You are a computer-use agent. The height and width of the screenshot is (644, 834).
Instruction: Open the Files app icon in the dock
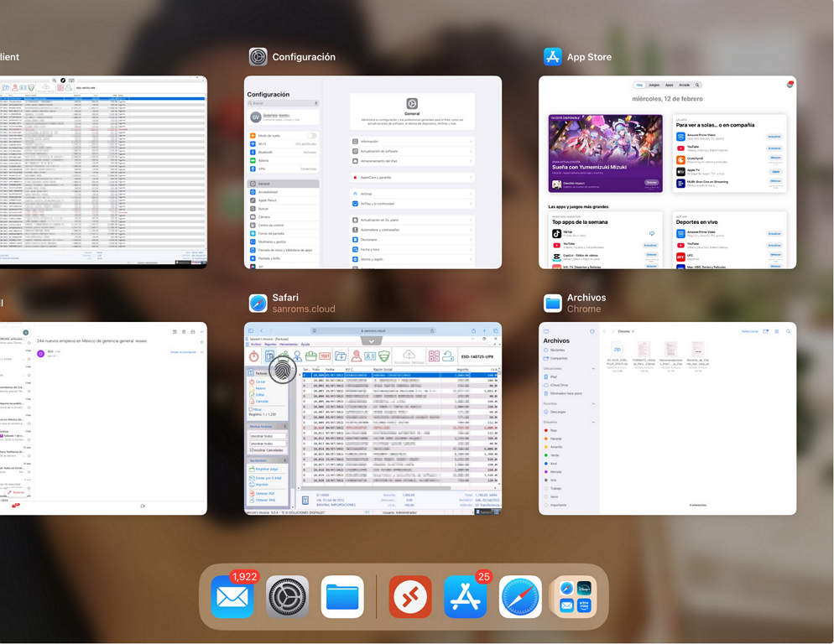point(342,596)
